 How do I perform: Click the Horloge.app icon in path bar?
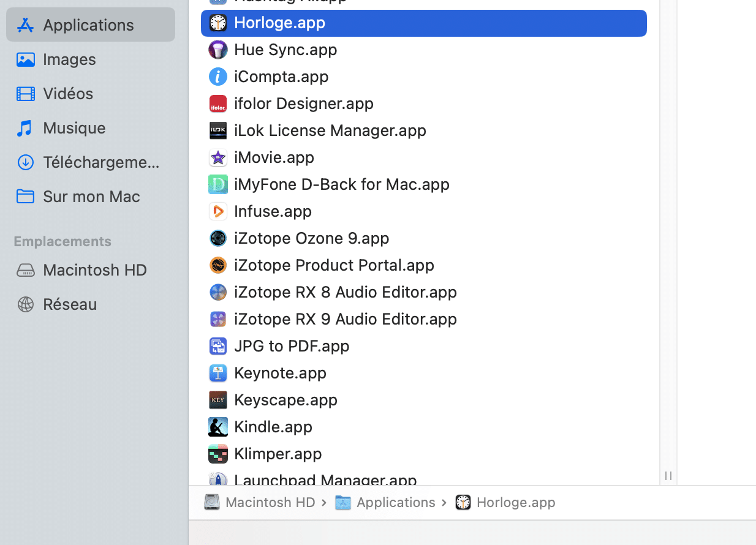463,502
